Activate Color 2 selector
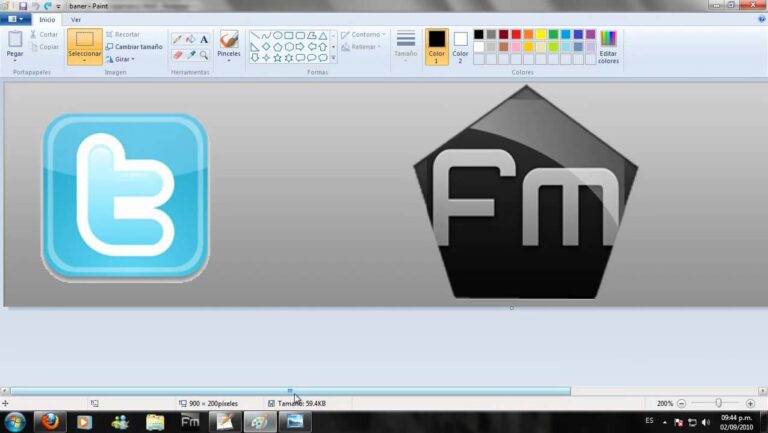The width and height of the screenshot is (768, 433). tap(460, 47)
